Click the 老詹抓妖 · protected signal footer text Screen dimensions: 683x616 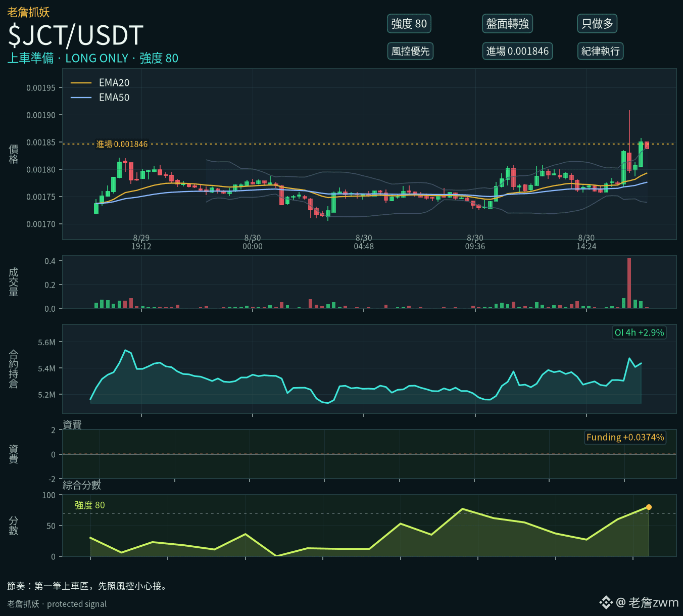57,604
